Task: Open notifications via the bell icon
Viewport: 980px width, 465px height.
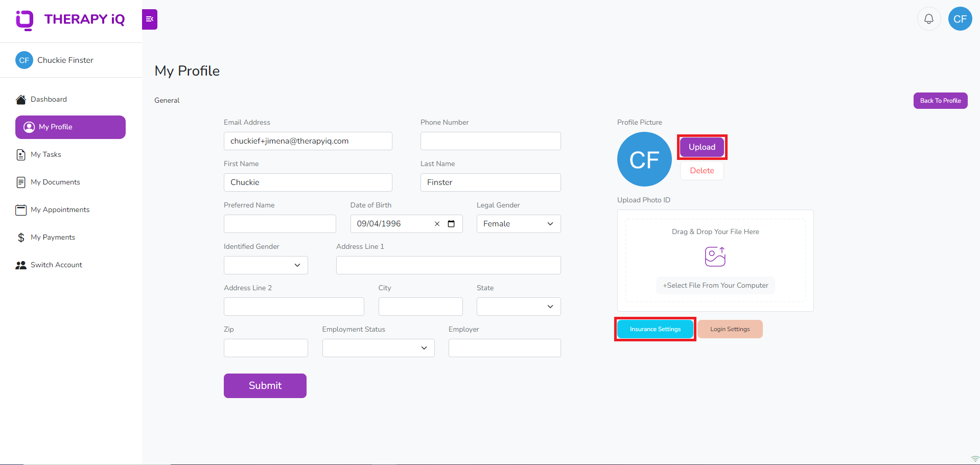Action: click(929, 18)
